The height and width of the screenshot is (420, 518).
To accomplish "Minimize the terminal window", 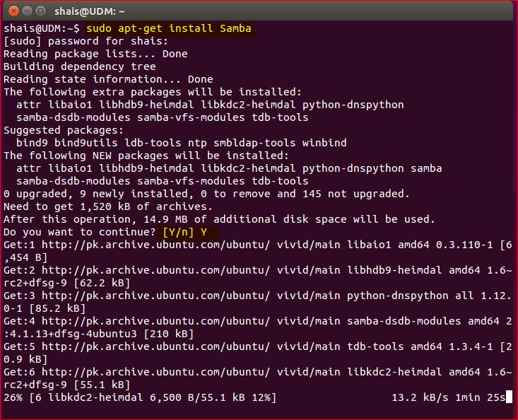I will click(x=27, y=11).
